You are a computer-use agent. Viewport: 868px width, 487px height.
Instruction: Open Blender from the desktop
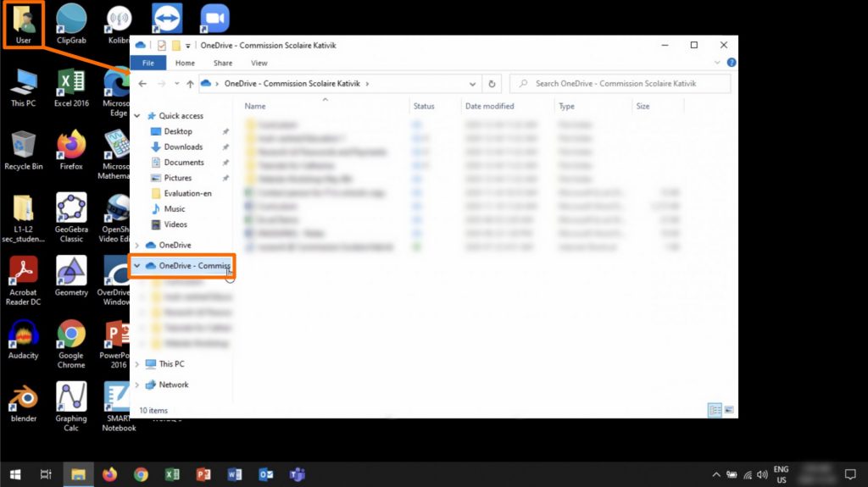(24, 400)
